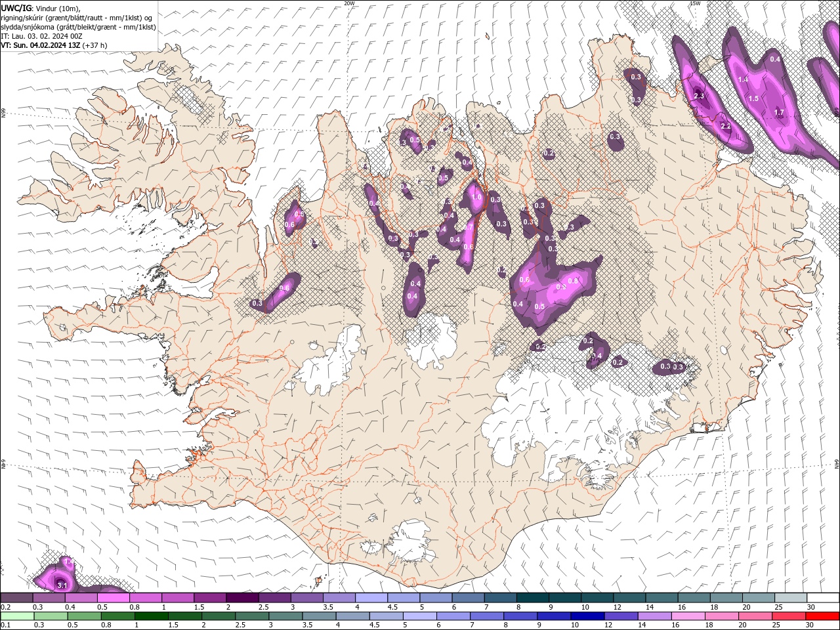The width and height of the screenshot is (840, 630).
Task: Click the '0.1' label in the bottom legend row
Action: click(x=5, y=625)
